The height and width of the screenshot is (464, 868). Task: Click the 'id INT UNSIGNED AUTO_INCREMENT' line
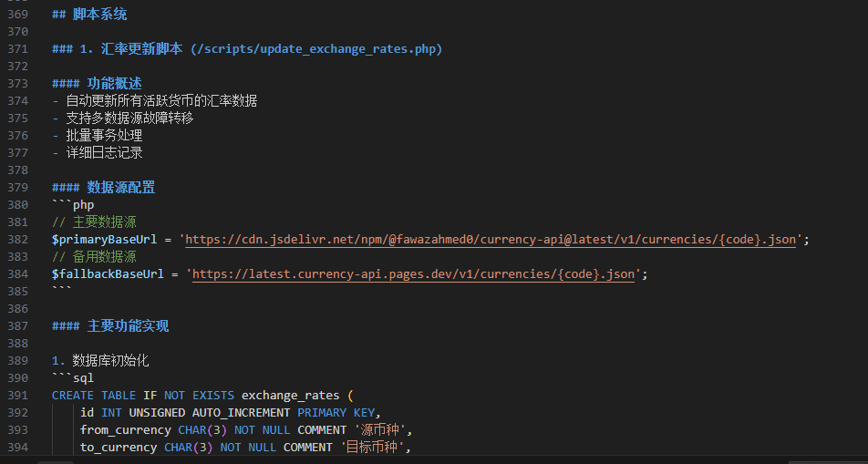231,413
